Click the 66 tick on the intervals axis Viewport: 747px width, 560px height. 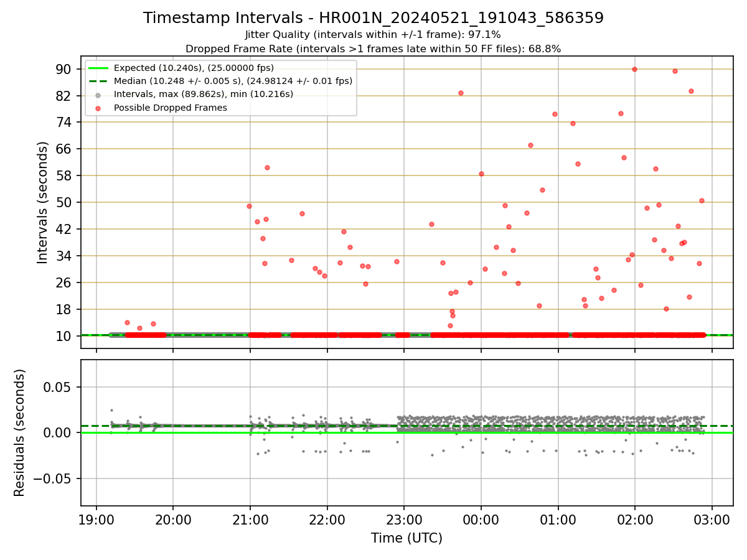pos(65,149)
